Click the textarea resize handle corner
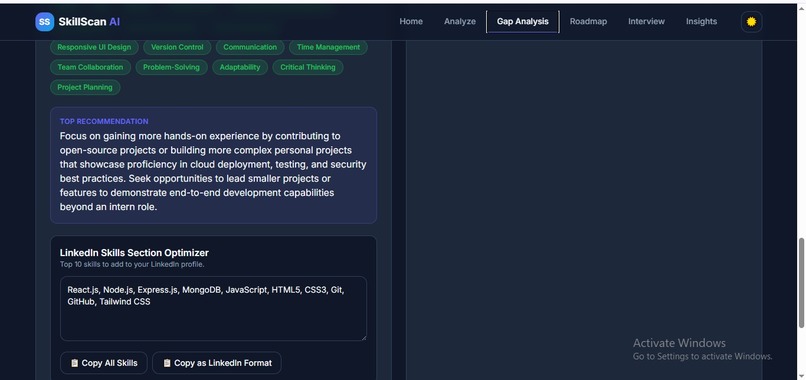The width and height of the screenshot is (806, 380). [364, 338]
